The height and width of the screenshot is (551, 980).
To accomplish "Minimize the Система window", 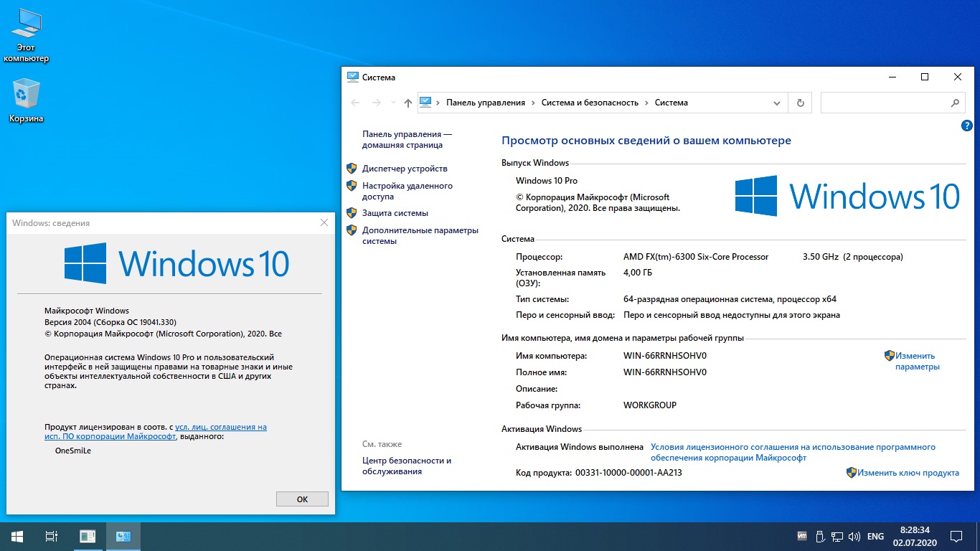I will point(892,77).
